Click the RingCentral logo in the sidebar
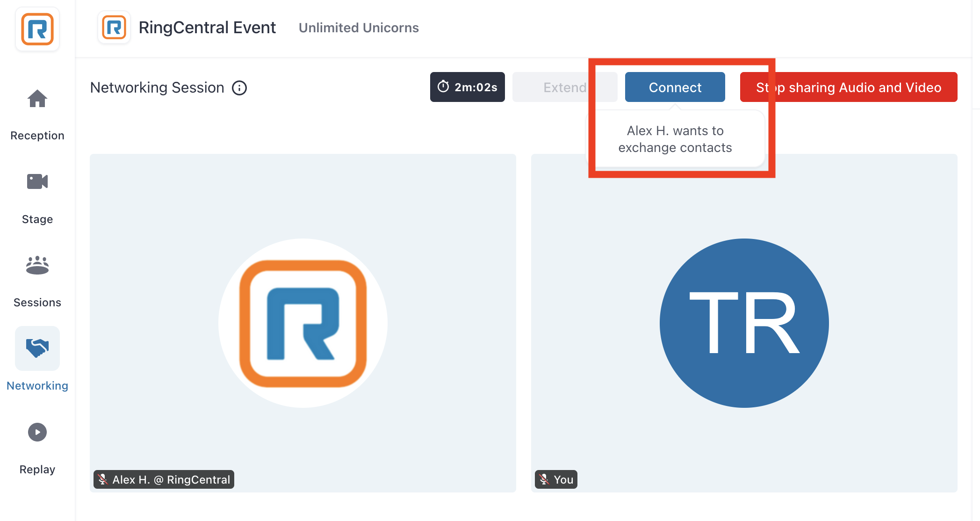Image resolution: width=980 pixels, height=521 pixels. (37, 29)
